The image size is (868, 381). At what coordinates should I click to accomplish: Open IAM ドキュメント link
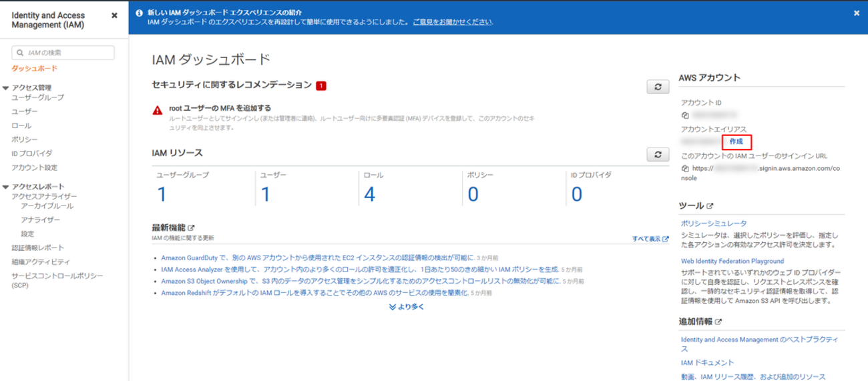point(707,362)
